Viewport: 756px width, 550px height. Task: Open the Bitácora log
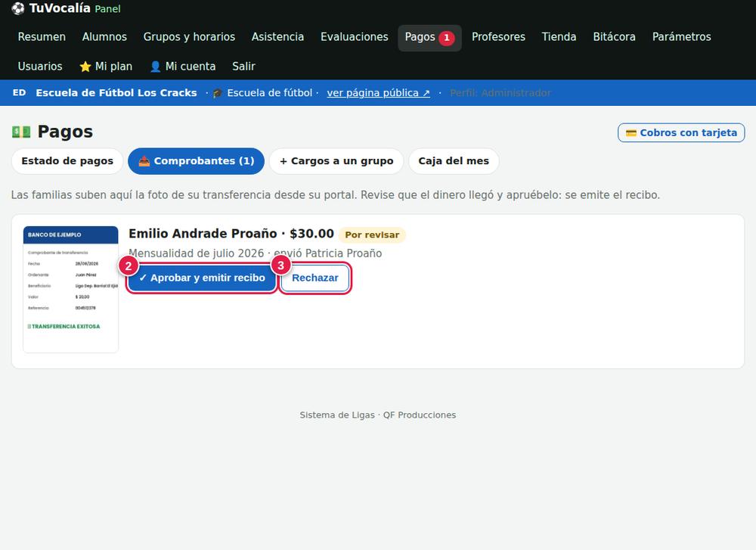[x=614, y=37]
